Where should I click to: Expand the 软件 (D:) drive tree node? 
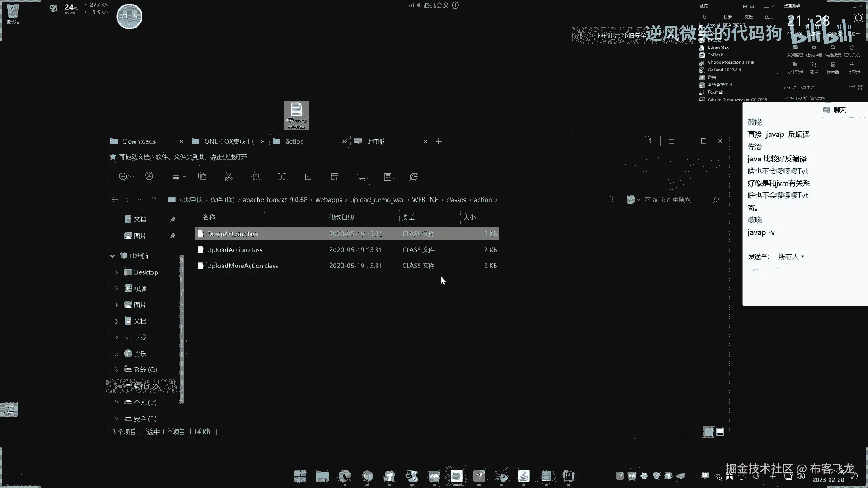pos(116,386)
